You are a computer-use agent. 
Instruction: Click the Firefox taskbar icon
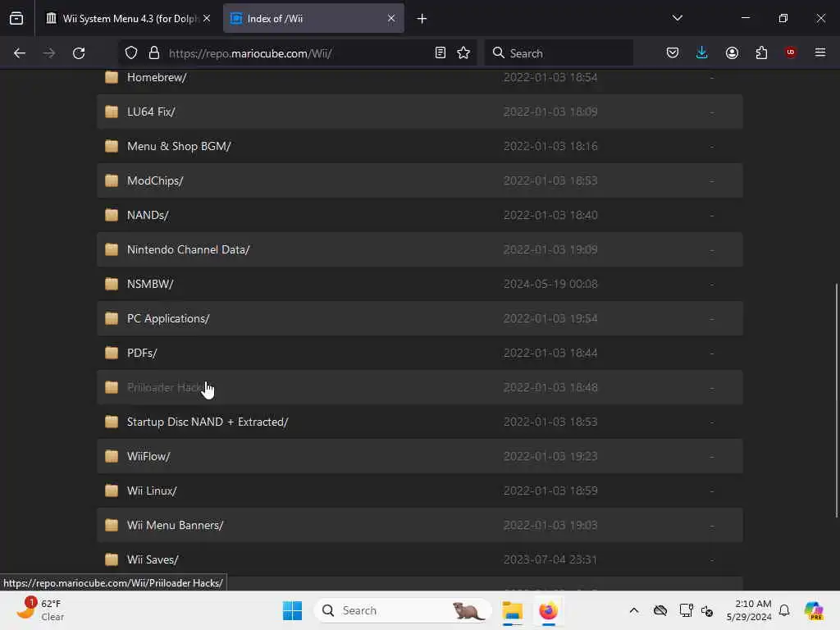click(x=548, y=610)
